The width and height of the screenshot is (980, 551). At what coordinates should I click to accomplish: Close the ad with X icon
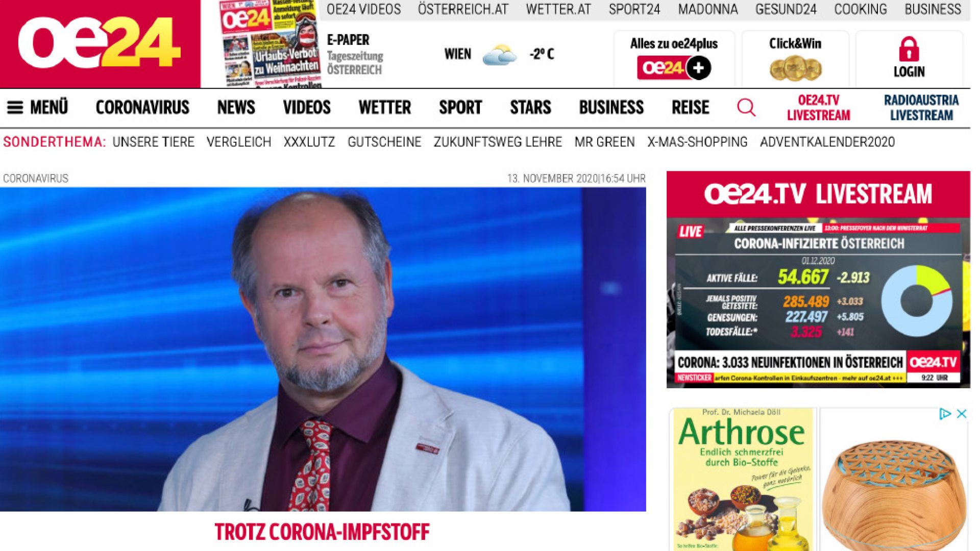point(962,414)
